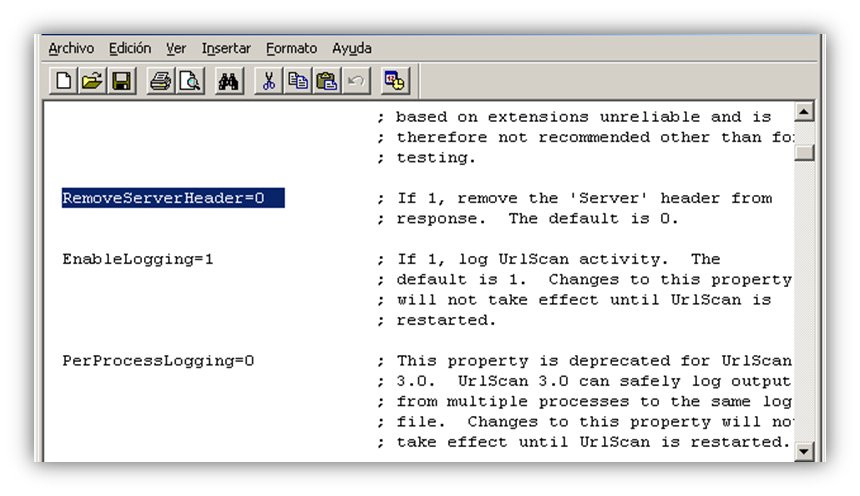Click the scrollbar up arrow

point(804,112)
